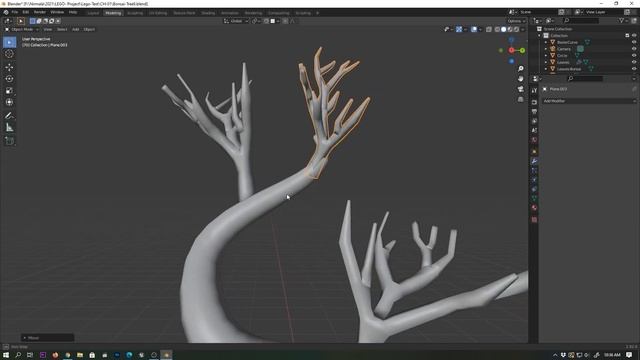Hide the Camera object via eye icon

pyautogui.click(x=634, y=49)
